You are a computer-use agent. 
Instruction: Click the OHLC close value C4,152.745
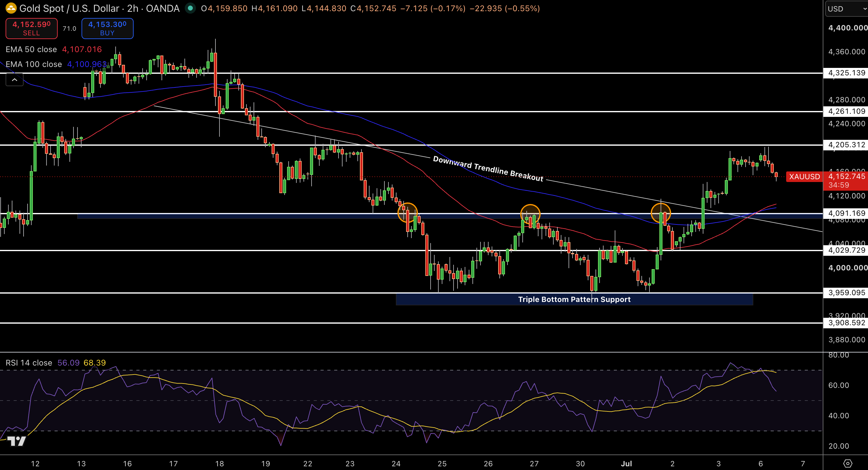(373, 8)
